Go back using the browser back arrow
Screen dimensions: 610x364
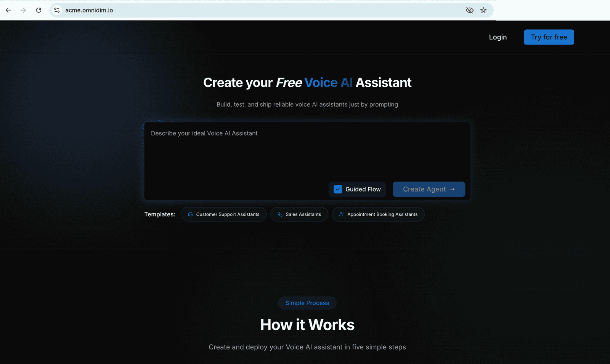coord(8,10)
